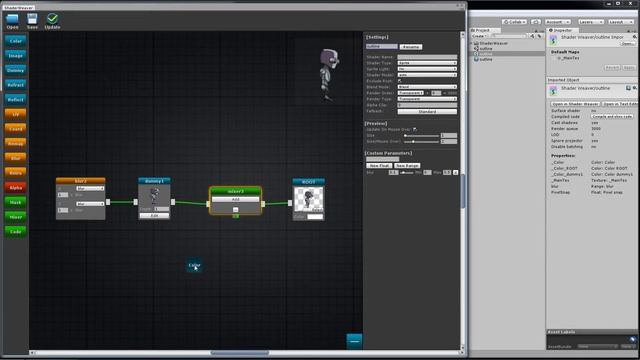Click the Shader Name input field
This screenshot has height=360, width=640.
[427, 57]
